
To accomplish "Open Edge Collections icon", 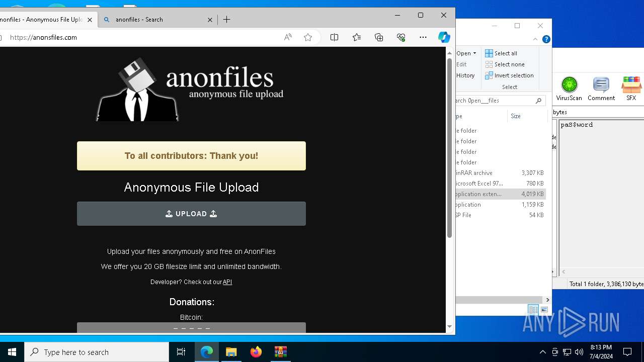I will coord(379,37).
